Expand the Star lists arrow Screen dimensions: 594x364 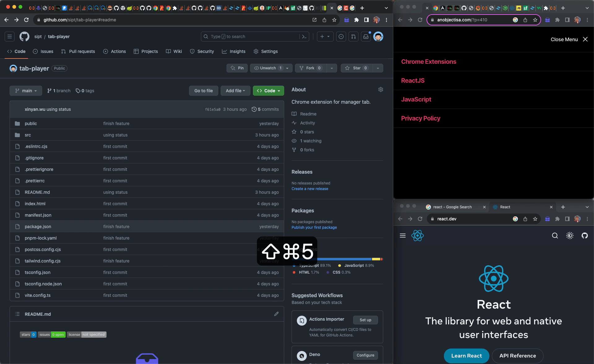click(x=378, y=68)
